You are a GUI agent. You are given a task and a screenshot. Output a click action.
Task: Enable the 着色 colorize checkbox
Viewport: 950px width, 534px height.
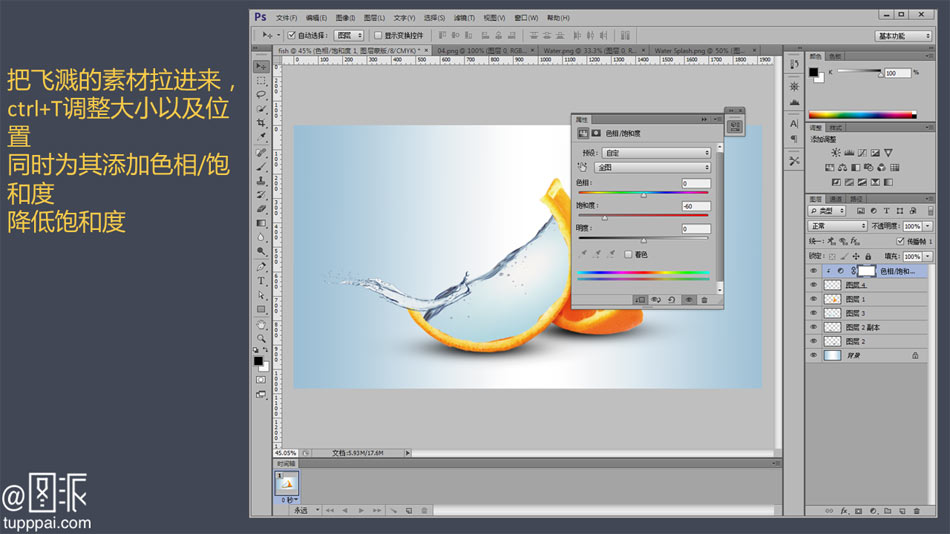point(628,254)
